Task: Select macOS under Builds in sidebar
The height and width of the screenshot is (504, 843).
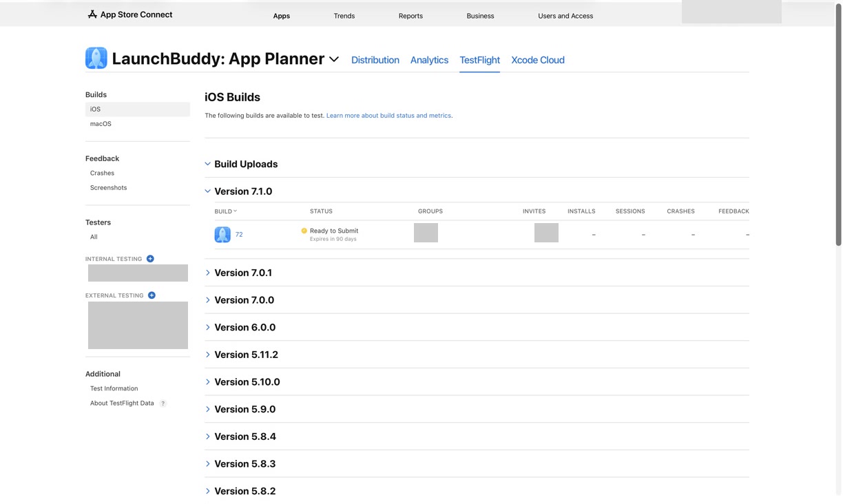Action: (101, 124)
